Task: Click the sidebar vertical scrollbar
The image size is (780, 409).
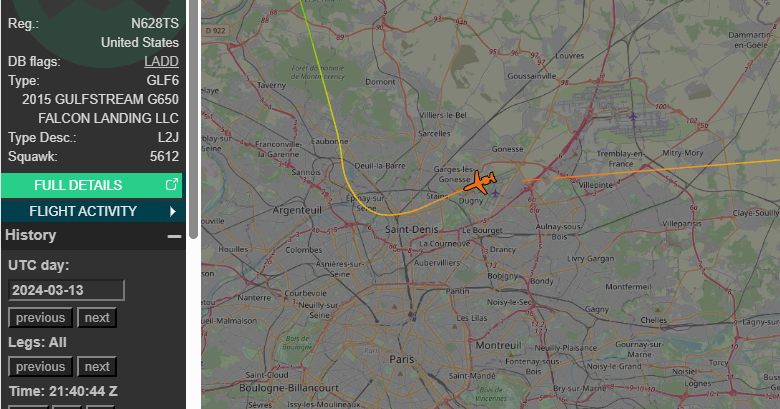Action: click(x=194, y=118)
